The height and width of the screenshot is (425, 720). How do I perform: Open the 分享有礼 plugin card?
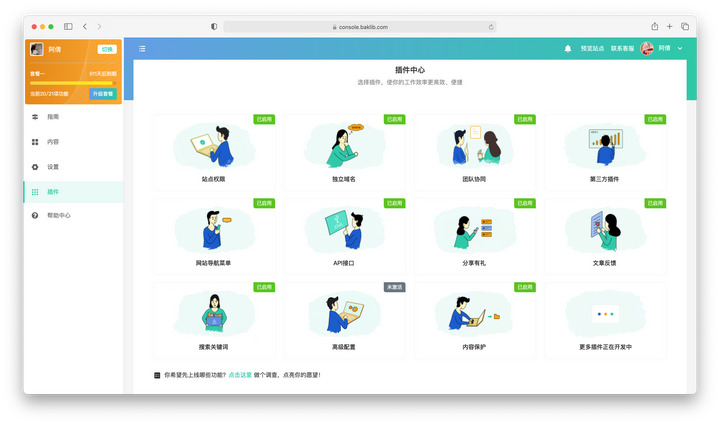(475, 236)
